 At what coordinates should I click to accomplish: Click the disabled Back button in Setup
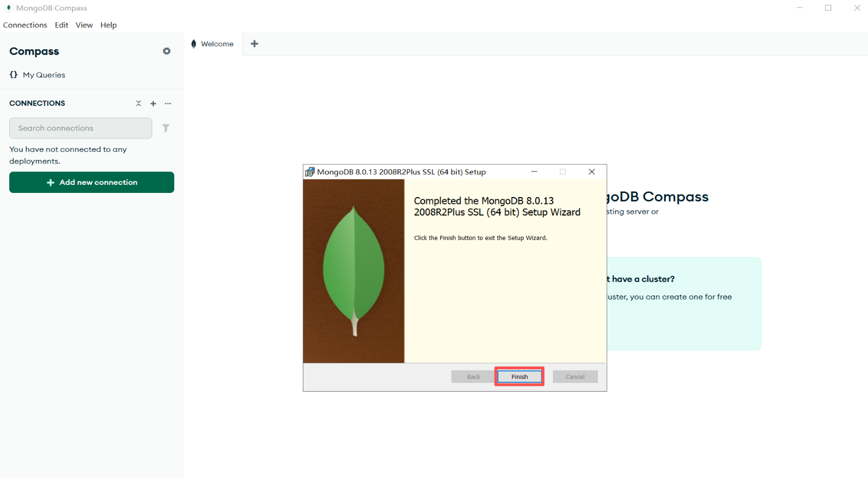(474, 377)
